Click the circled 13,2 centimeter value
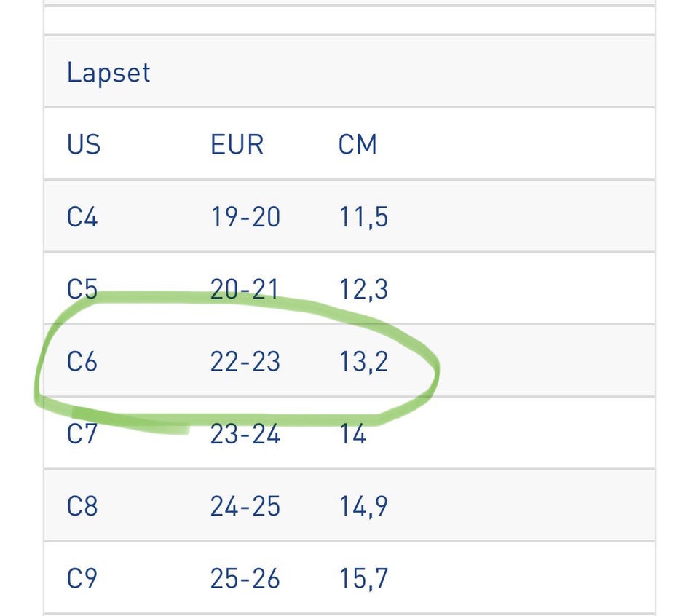The width and height of the screenshot is (699, 616). point(363,361)
